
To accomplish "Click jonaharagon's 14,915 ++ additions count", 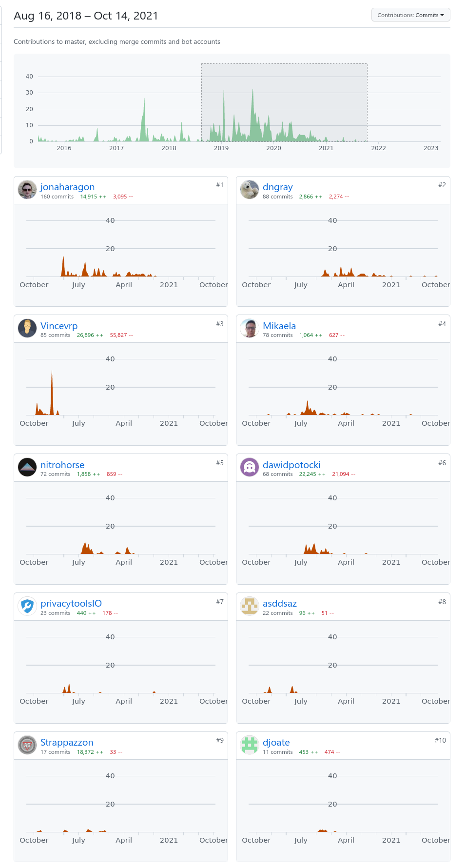I will [93, 197].
